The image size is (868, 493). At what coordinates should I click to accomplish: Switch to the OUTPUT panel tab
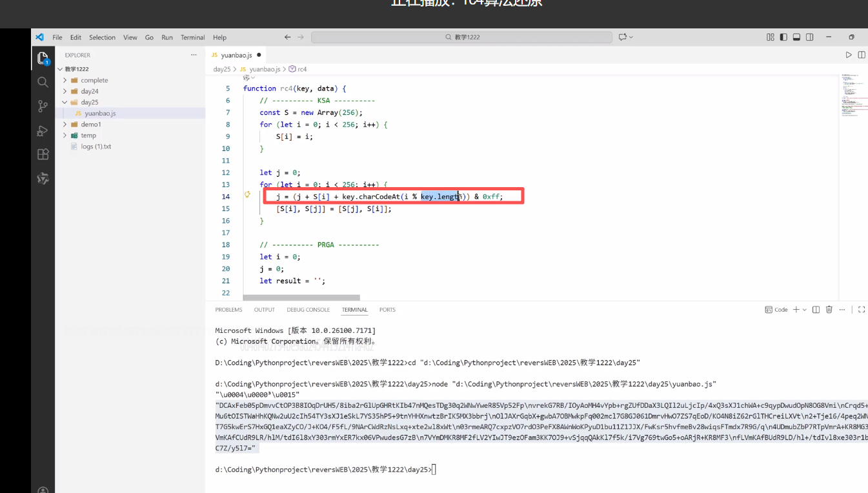[x=265, y=310]
